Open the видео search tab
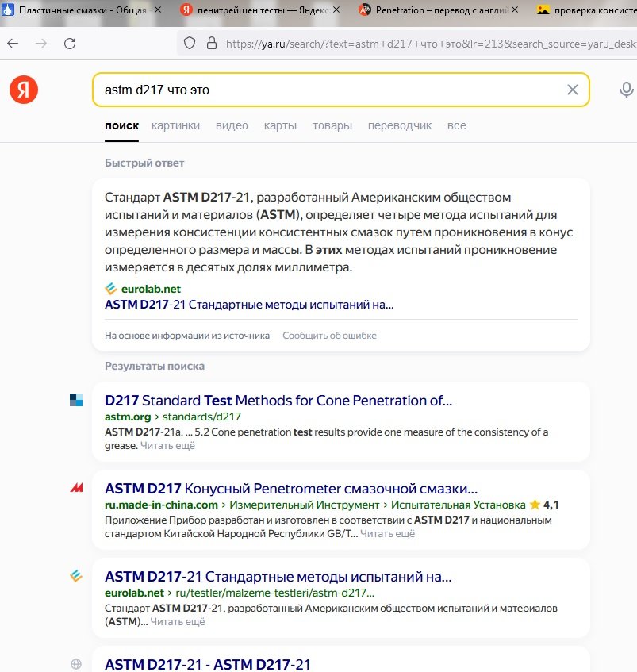 (x=232, y=125)
